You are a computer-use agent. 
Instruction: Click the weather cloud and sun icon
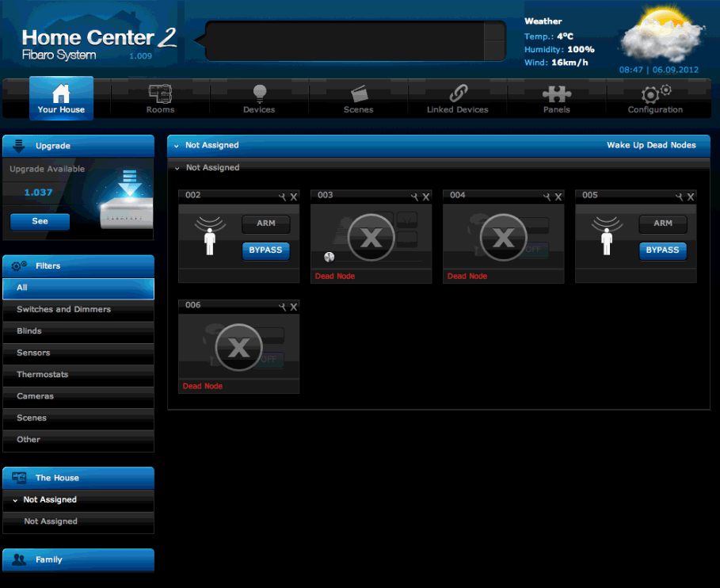click(x=663, y=35)
